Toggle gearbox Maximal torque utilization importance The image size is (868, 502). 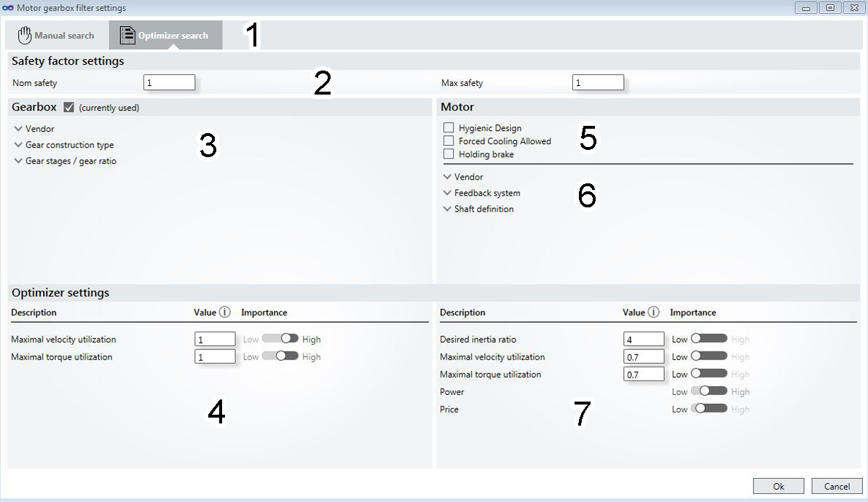pos(280,356)
